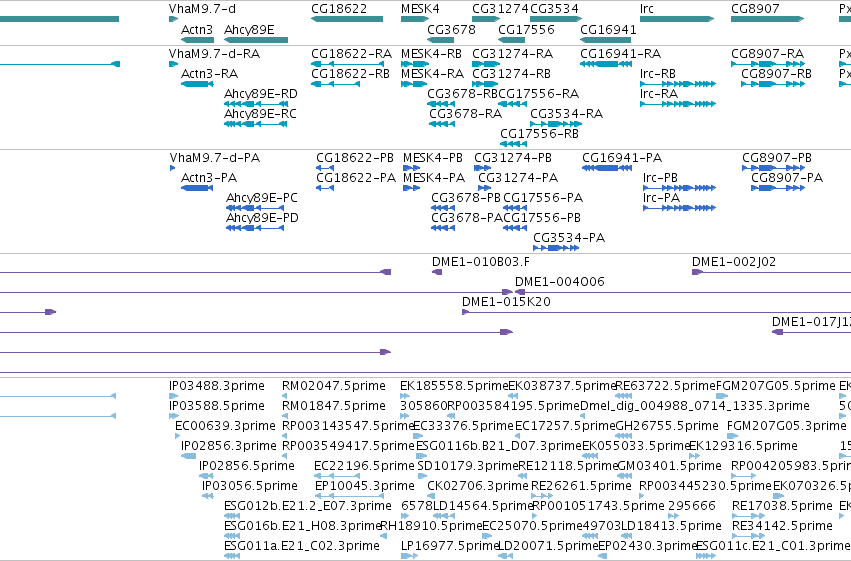The image size is (851, 561).
Task: Select the IP03056.5prime EST label
Action: click(x=250, y=486)
